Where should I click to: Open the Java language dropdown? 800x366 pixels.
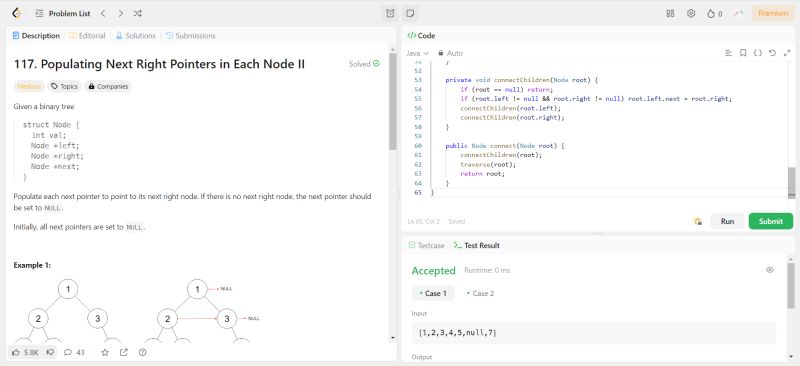[417, 53]
